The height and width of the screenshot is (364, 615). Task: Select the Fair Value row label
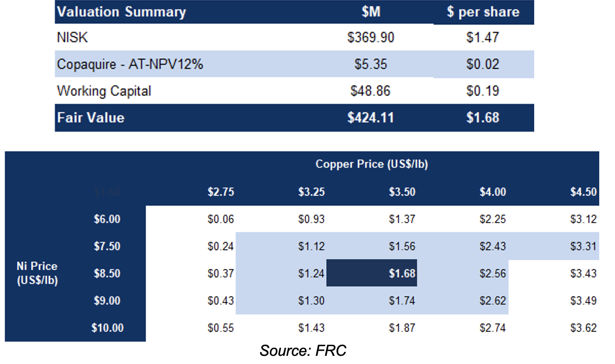[x=90, y=118]
